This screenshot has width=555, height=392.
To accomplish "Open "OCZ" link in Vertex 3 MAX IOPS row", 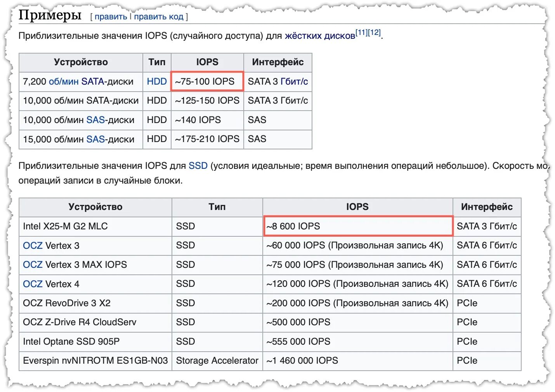I will [x=33, y=265].
